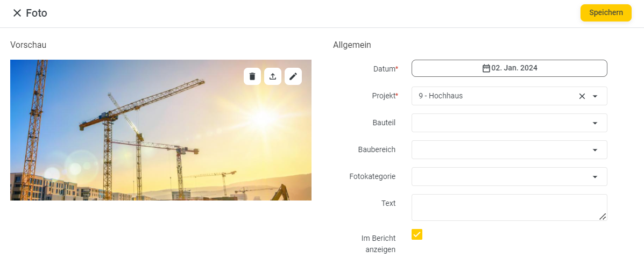Open the date picker showing 02. Jan. 2024
Image resolution: width=644 pixels, height=272 pixels.
pyautogui.click(x=509, y=68)
